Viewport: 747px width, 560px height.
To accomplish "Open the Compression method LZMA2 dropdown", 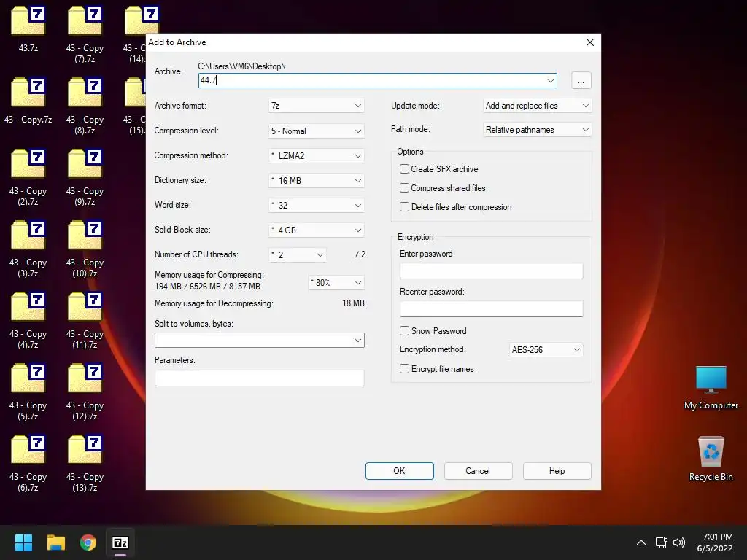I will [x=317, y=156].
